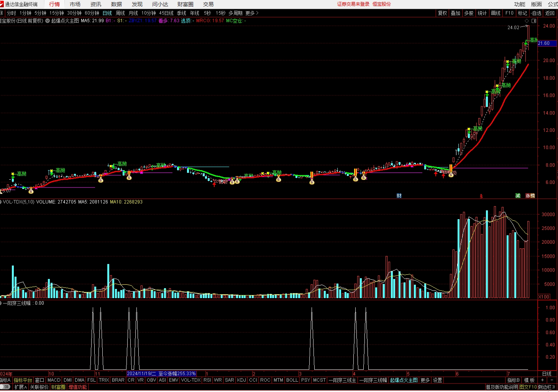Click the 标记 toolbar button
Viewport: 558px width, 392px height.
click(x=523, y=13)
